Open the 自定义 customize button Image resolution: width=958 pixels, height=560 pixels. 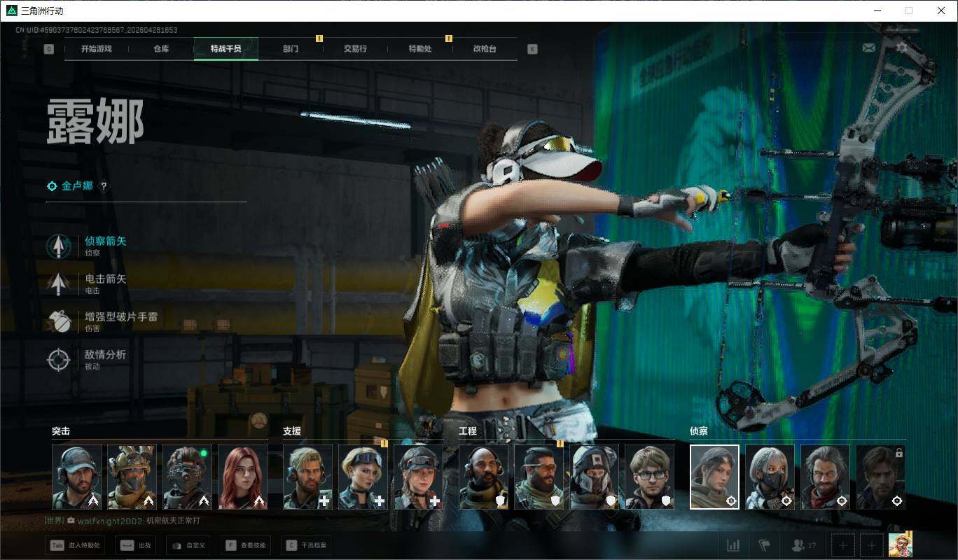click(x=188, y=545)
